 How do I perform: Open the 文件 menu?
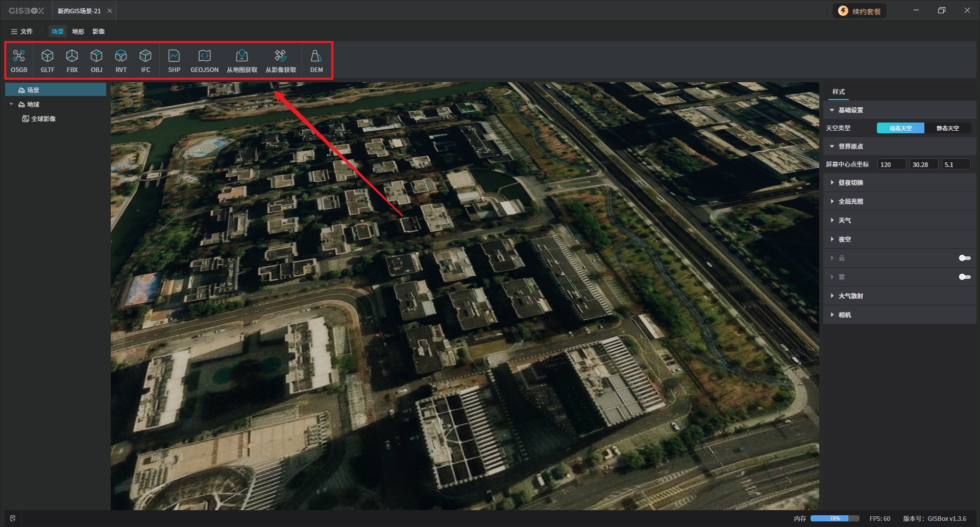[22, 32]
